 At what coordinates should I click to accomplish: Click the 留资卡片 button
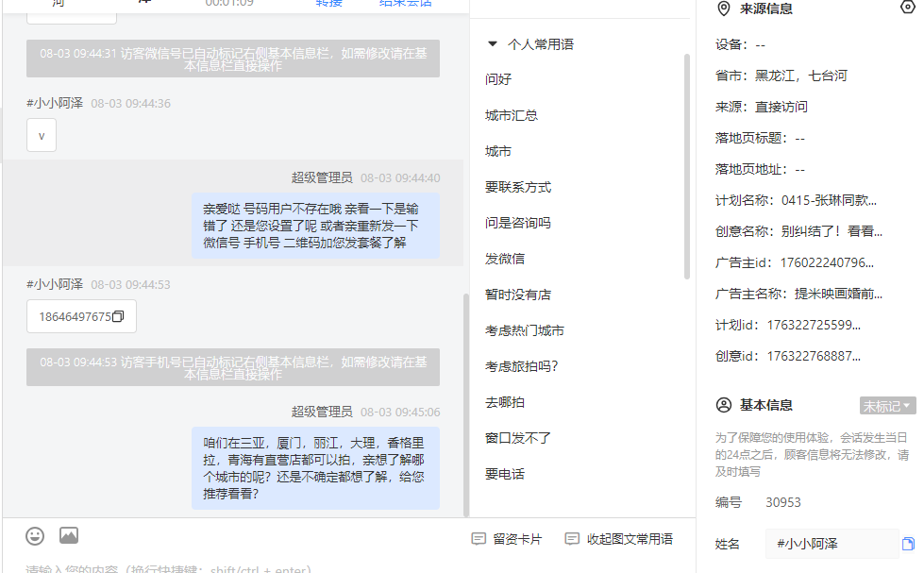pyautogui.click(x=507, y=539)
